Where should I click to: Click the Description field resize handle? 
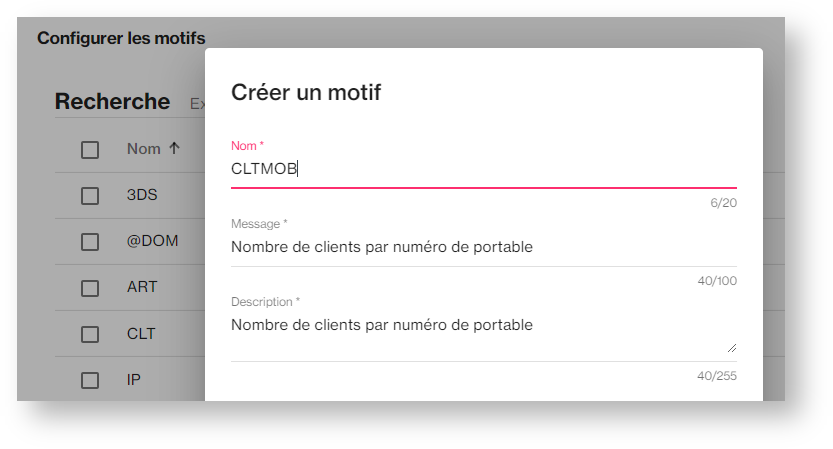coord(731,347)
